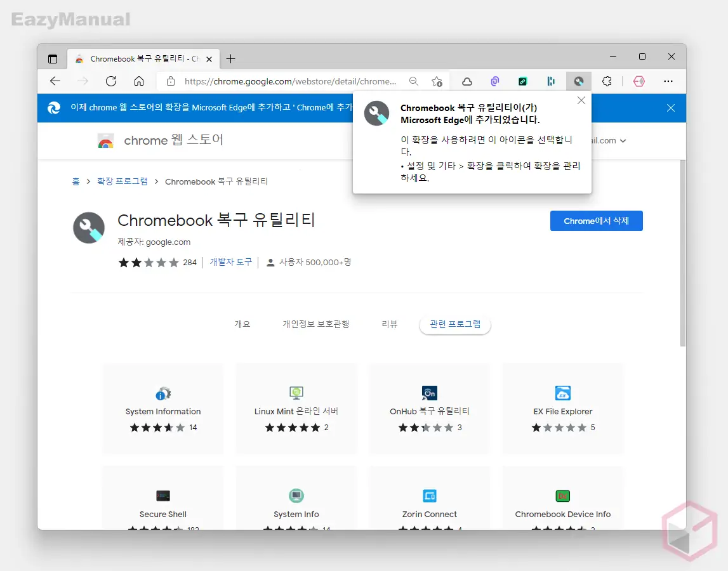Click the System Info card title text

click(296, 515)
